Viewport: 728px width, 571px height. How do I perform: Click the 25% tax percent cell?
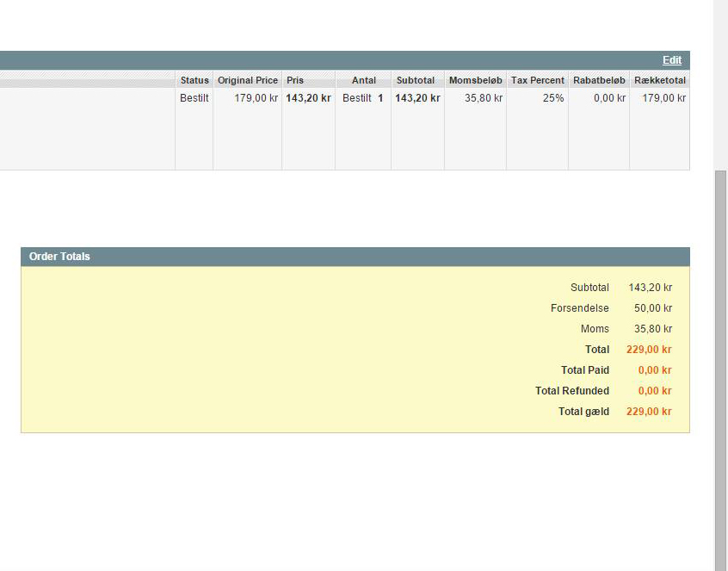553,98
